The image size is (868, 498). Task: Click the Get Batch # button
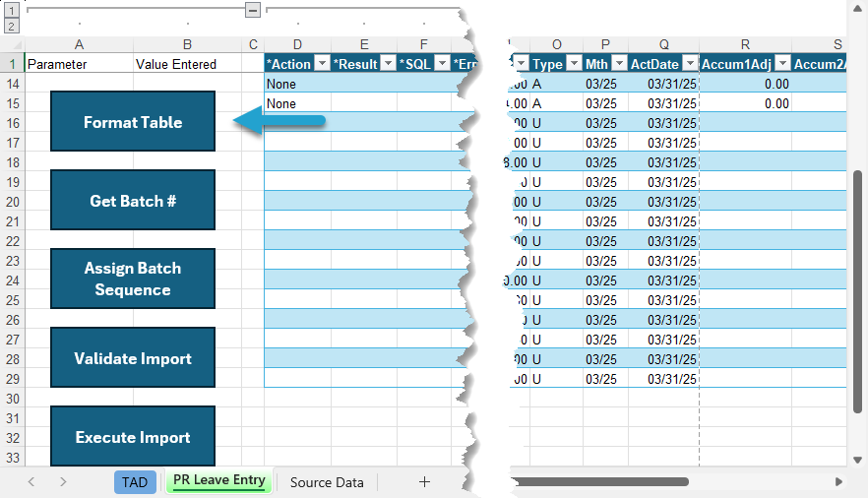tap(133, 201)
